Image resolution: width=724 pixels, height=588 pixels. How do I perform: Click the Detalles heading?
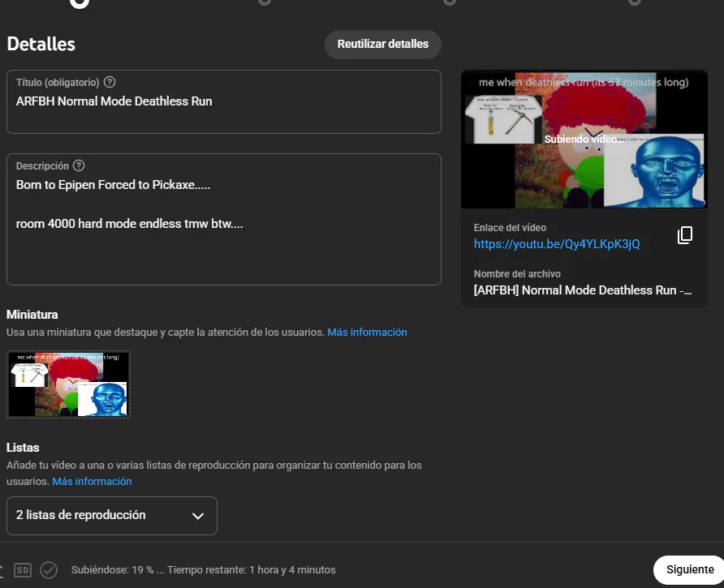click(41, 44)
